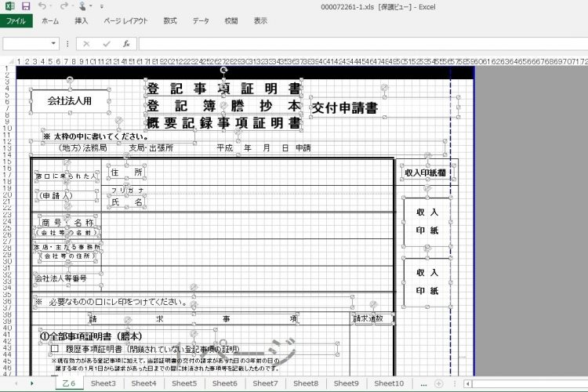Open the ページ レイアウト ribbon tab

point(125,21)
